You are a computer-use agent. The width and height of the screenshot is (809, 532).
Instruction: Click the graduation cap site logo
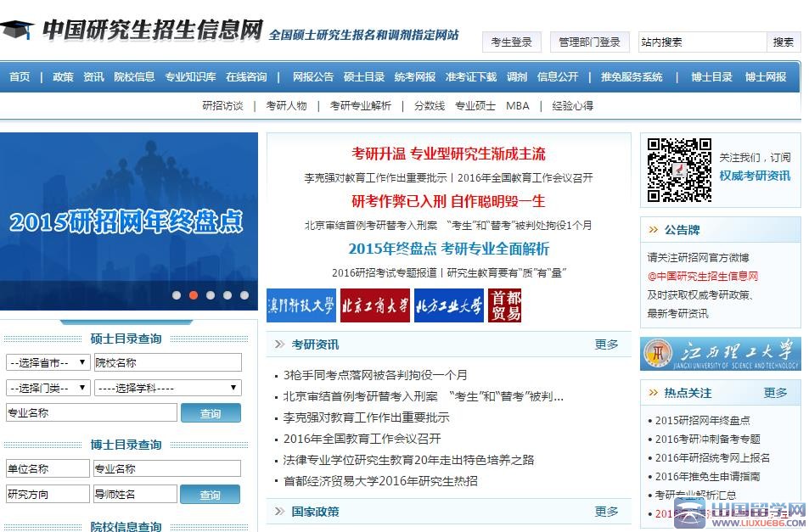[17, 31]
